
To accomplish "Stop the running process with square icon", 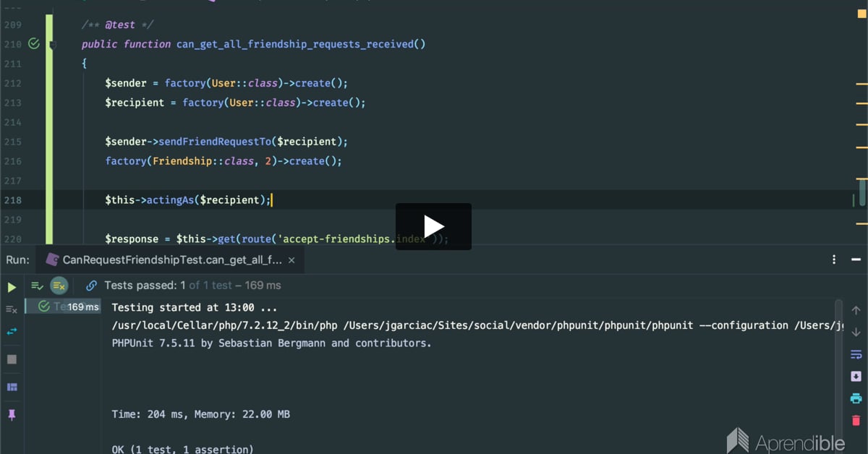I will coord(12,359).
